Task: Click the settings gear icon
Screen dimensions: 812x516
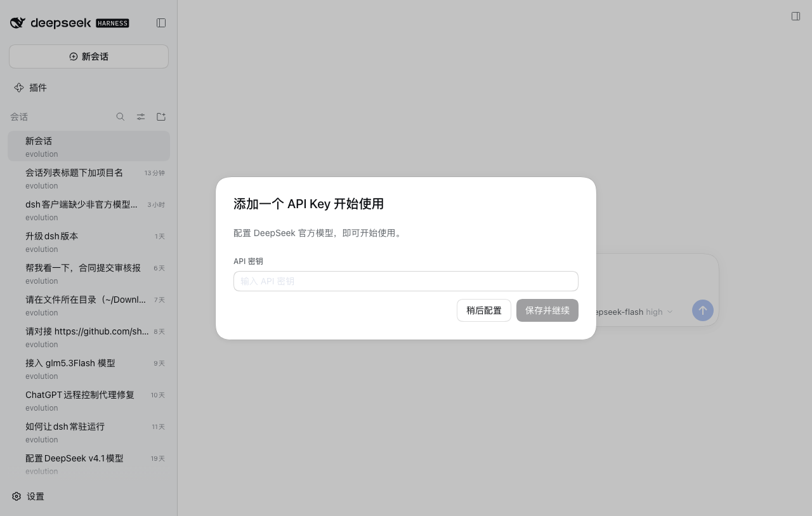Action: tap(16, 496)
